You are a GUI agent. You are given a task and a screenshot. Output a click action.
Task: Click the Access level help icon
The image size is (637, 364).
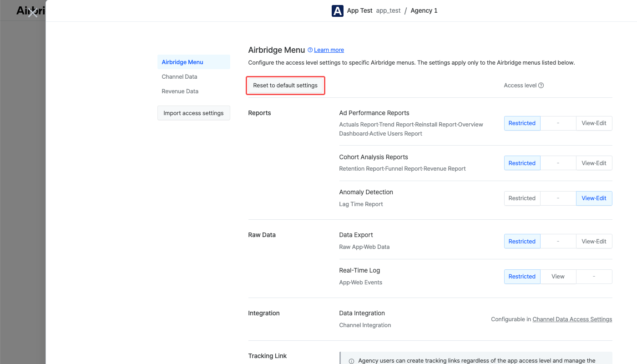541,86
